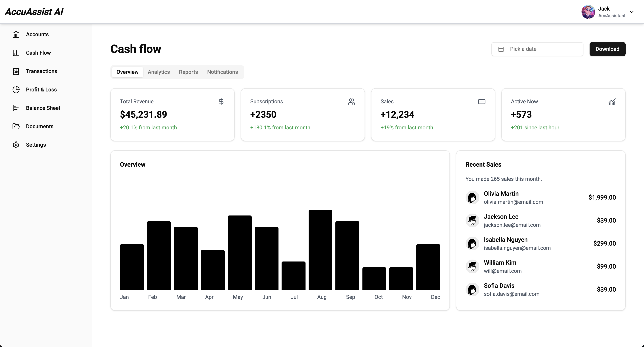Click the Cash Flow chart icon
The height and width of the screenshot is (347, 644).
pos(16,53)
